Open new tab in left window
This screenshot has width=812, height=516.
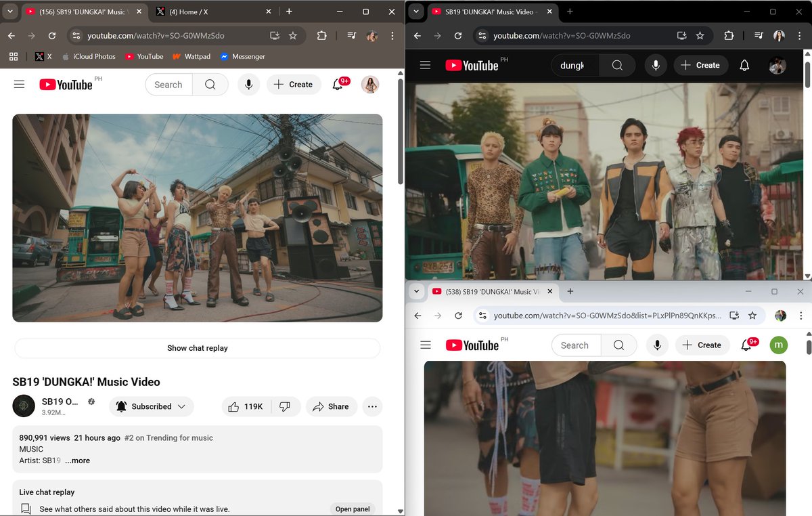[289, 12]
